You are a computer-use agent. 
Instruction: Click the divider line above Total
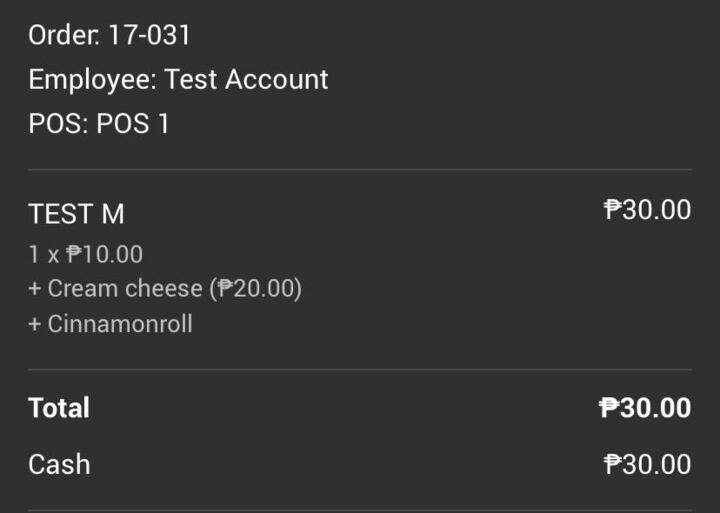coord(359,369)
